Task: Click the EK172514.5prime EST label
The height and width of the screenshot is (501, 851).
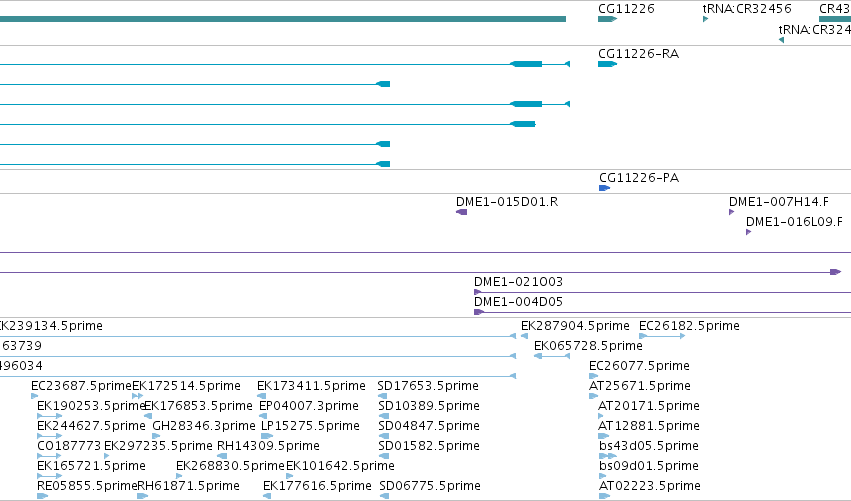Action: pyautogui.click(x=186, y=386)
